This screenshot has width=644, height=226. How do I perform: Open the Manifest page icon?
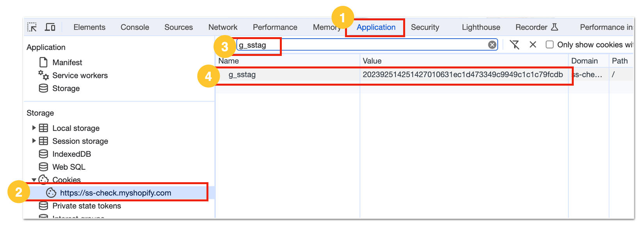[43, 62]
